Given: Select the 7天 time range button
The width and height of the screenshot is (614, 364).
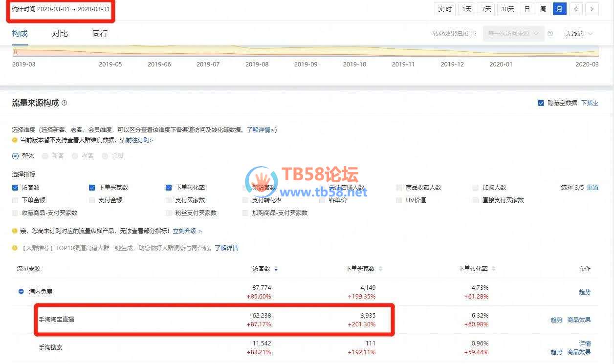Looking at the screenshot, I should [486, 9].
